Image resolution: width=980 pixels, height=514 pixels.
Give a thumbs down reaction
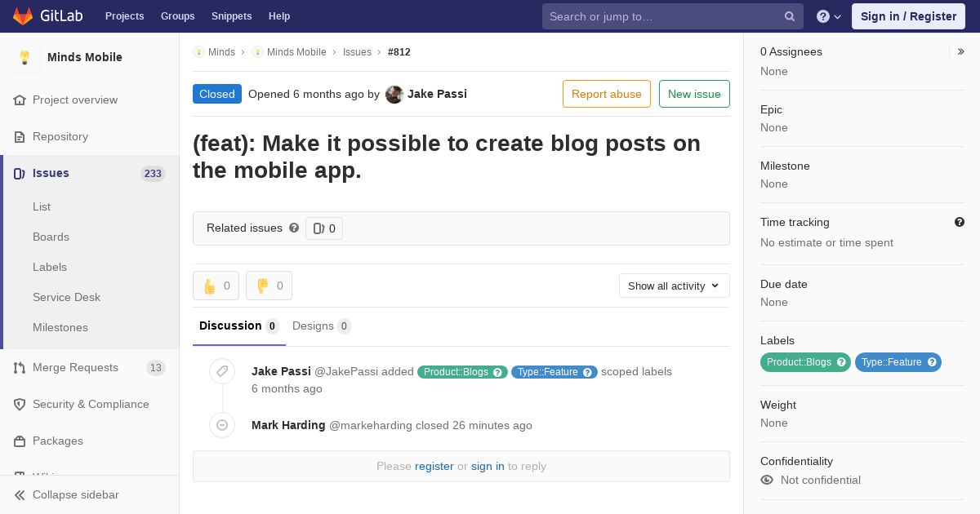pyautogui.click(x=269, y=286)
